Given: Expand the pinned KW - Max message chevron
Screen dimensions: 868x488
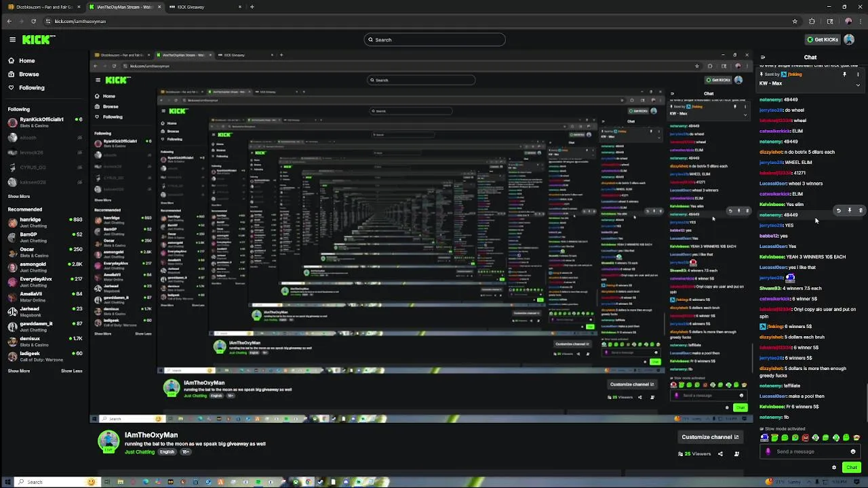Looking at the screenshot, I should (858, 85).
